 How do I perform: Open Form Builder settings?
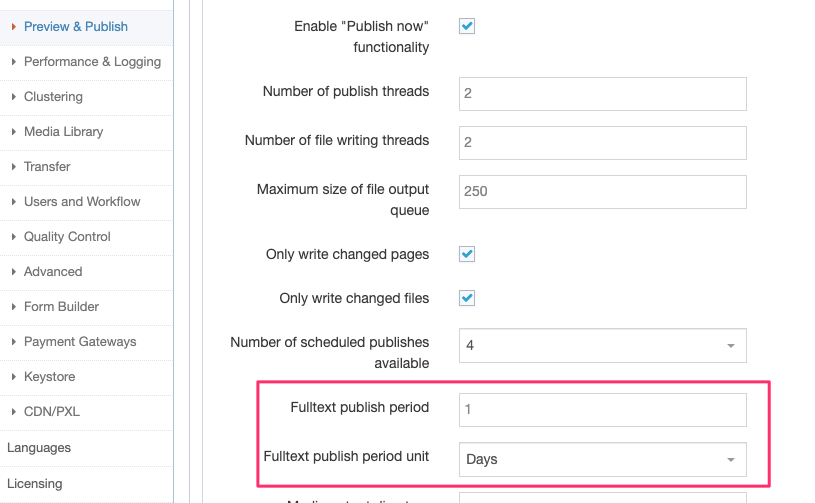(x=61, y=307)
